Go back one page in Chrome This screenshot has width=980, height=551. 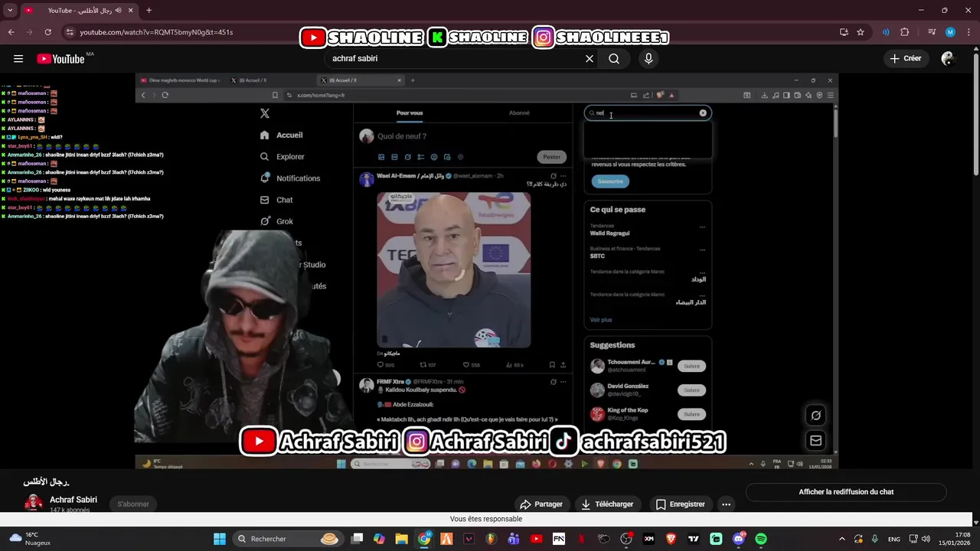click(11, 32)
